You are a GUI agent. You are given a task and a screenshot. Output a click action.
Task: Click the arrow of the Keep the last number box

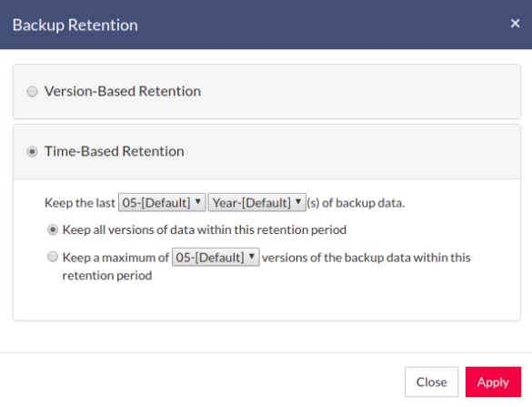click(x=198, y=202)
